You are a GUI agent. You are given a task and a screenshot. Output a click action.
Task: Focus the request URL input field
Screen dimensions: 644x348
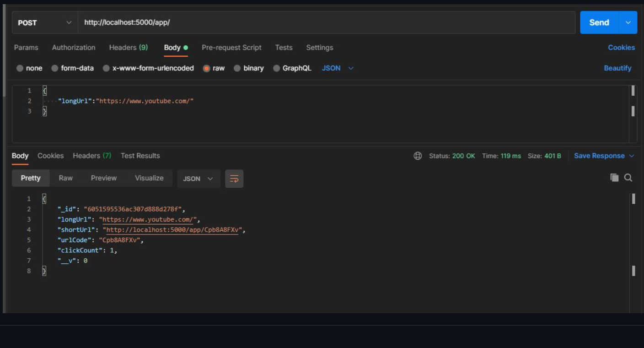tap(327, 22)
